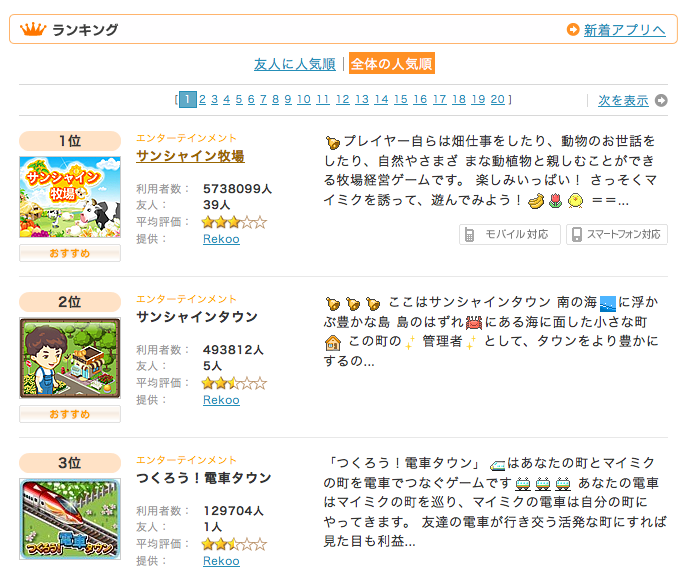Click the chick emoji in サンシャイン牧場 description
This screenshot has width=692, height=582.
pyautogui.click(x=575, y=201)
